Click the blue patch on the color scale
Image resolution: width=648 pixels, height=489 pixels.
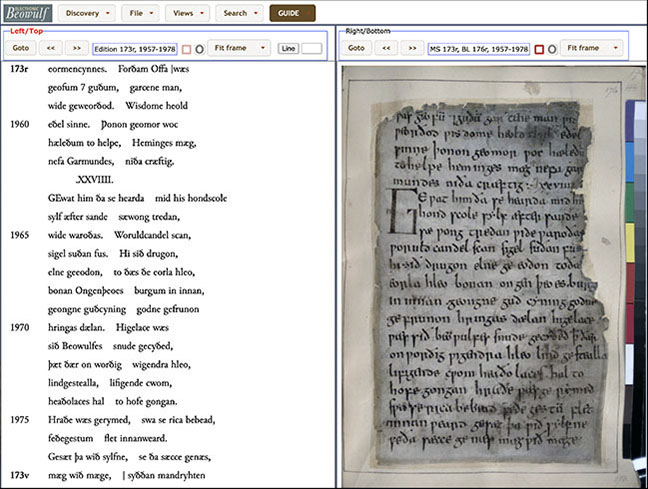pos(630,162)
